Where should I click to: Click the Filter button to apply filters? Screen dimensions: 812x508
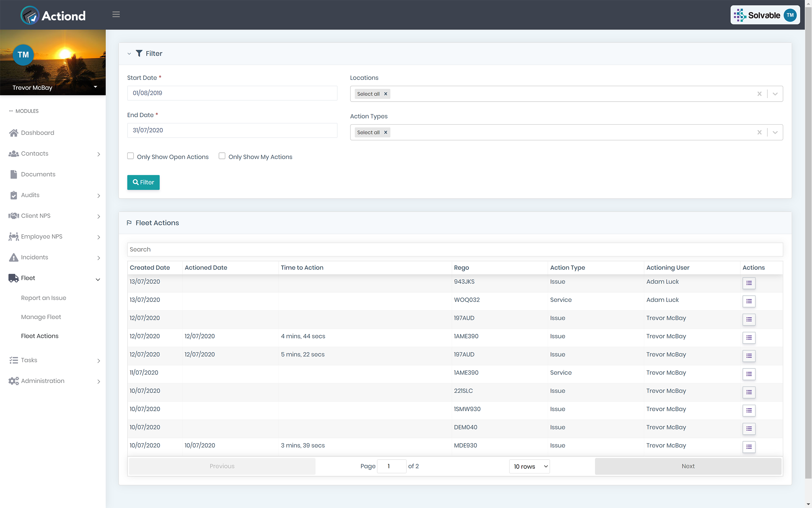143,182
